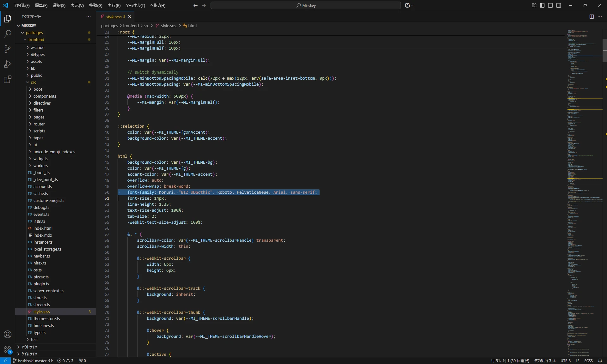
Task: Open the Explorer view icon
Action: [7, 19]
